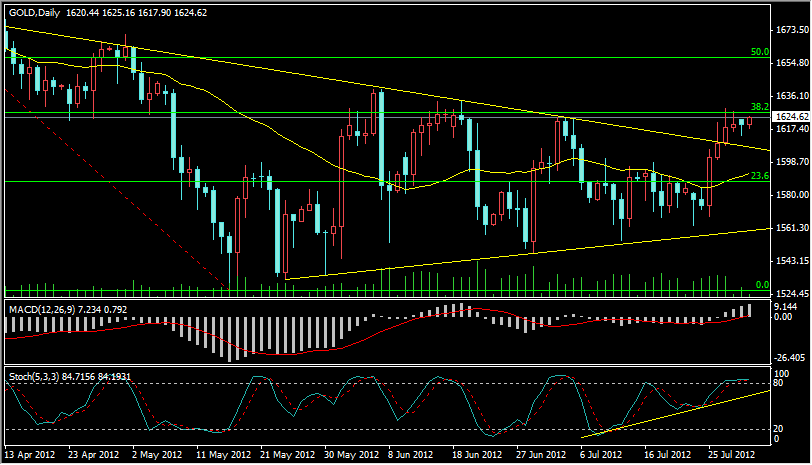Click the Stochastic 100 scale label
This screenshot has width=812, height=465.
click(781, 374)
